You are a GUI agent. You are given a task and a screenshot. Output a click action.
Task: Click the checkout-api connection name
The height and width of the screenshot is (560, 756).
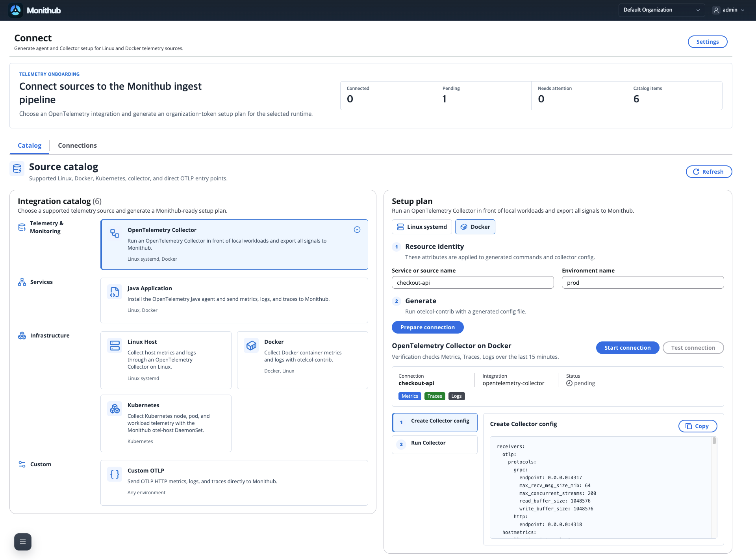tap(416, 383)
